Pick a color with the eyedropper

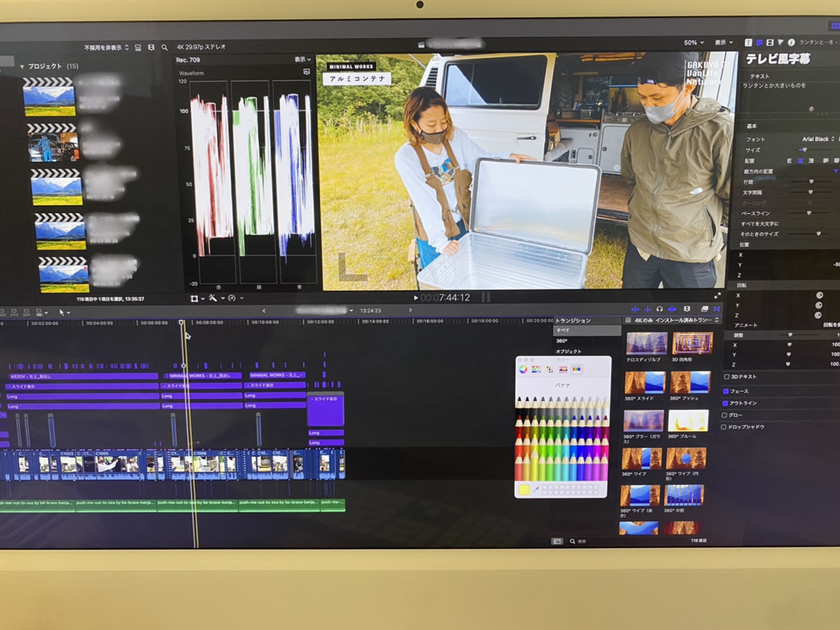(535, 489)
